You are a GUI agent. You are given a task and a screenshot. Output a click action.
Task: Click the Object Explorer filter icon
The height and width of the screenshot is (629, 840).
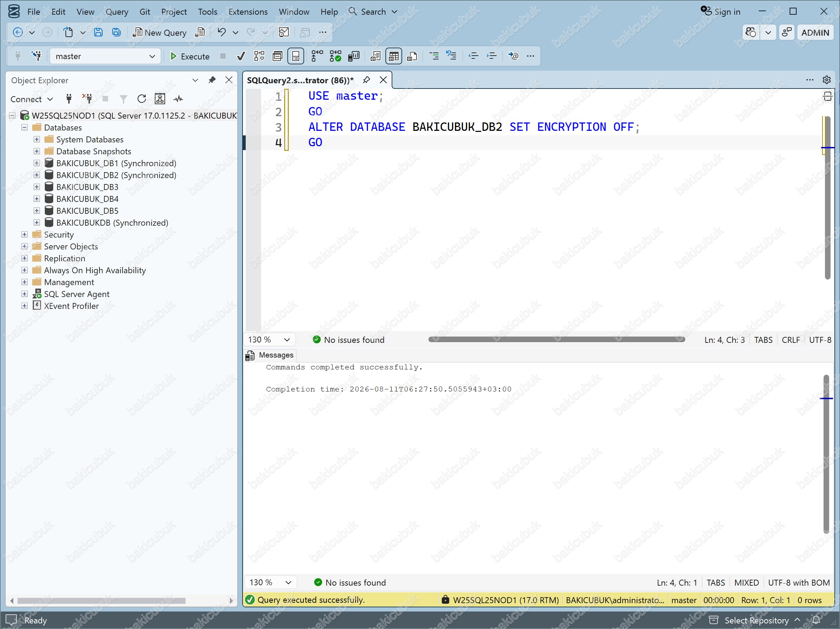[x=124, y=99]
